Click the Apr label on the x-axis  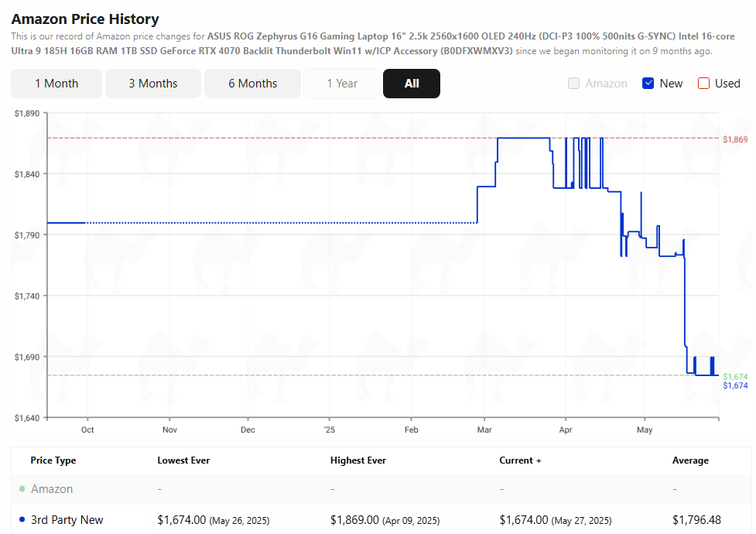(566, 430)
